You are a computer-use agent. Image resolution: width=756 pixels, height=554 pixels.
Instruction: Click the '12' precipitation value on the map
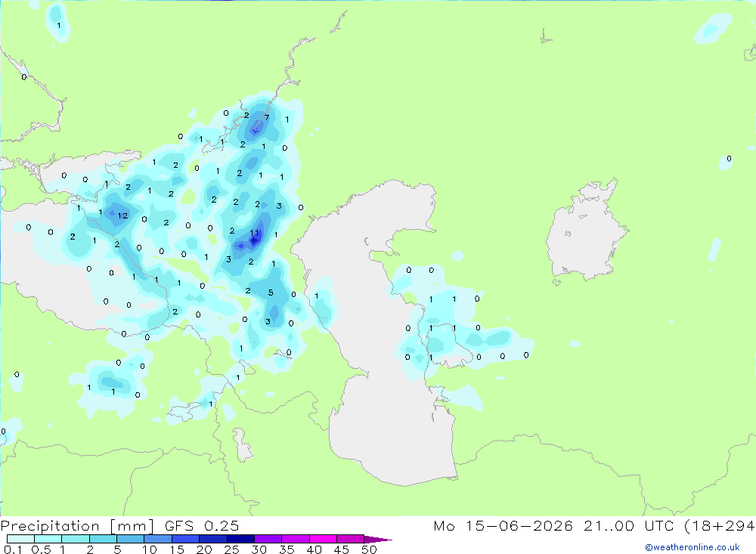[123, 216]
